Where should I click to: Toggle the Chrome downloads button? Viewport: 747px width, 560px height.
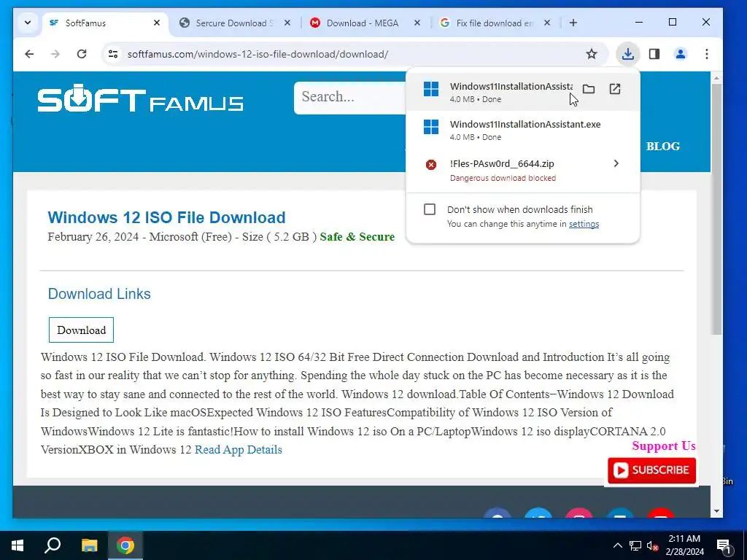[628, 54]
